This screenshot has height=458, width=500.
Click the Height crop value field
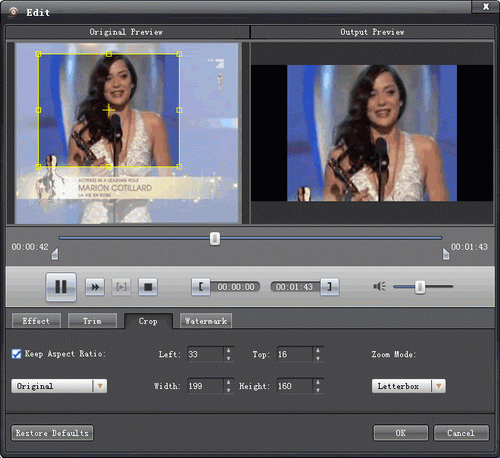point(295,386)
